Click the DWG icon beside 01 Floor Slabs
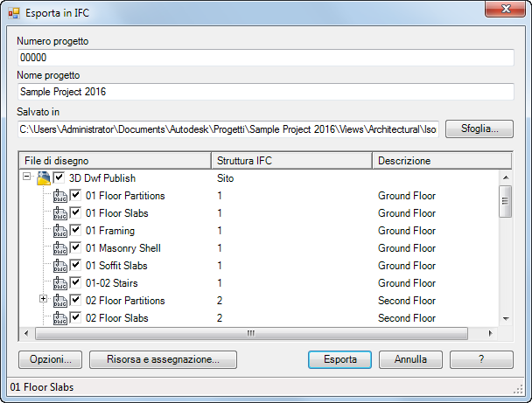The width and height of the screenshot is (532, 403). coord(60,213)
